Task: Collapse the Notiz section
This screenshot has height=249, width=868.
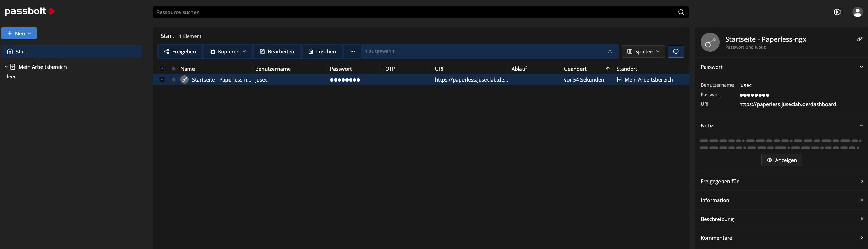Action: pyautogui.click(x=861, y=125)
